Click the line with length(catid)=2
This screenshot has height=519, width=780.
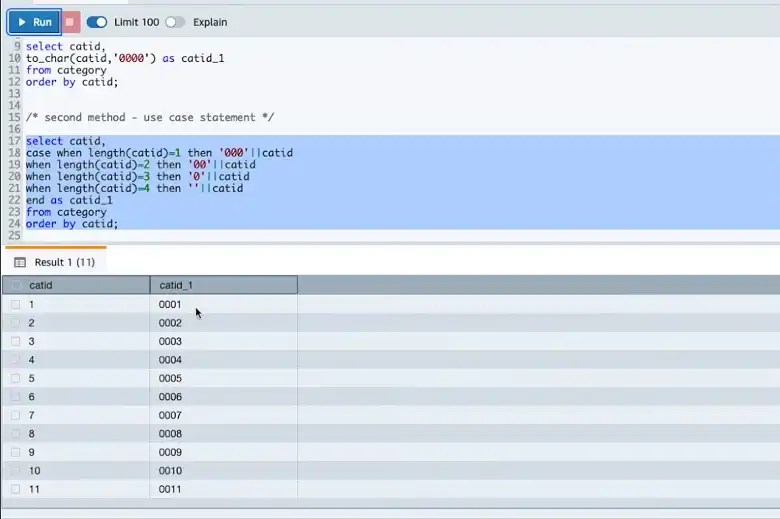141,164
